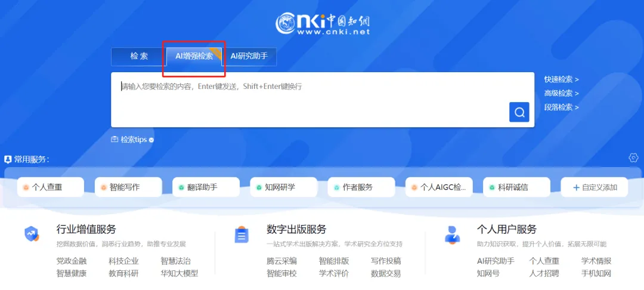The image size is (644, 290).
Task: Open the 个人查重 service
Action: tap(51, 187)
